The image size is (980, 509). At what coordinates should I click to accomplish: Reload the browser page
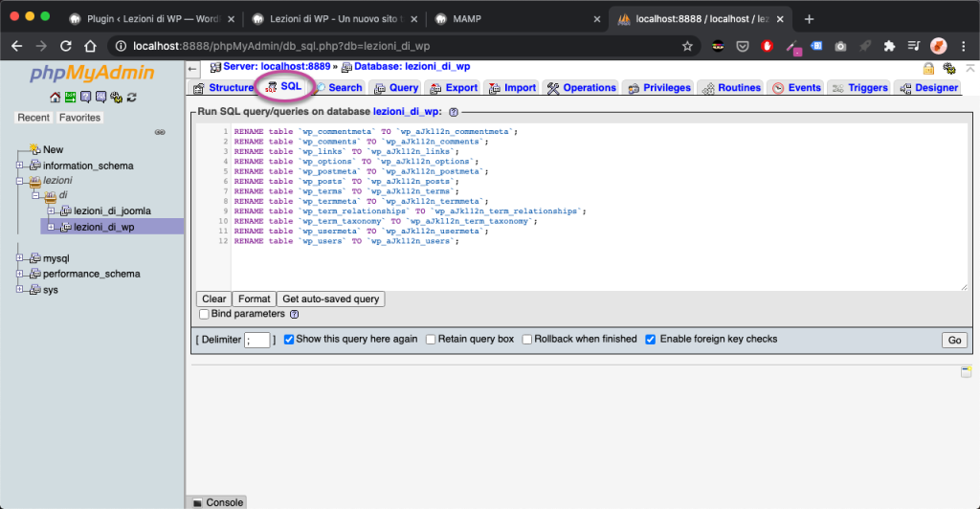[x=66, y=46]
